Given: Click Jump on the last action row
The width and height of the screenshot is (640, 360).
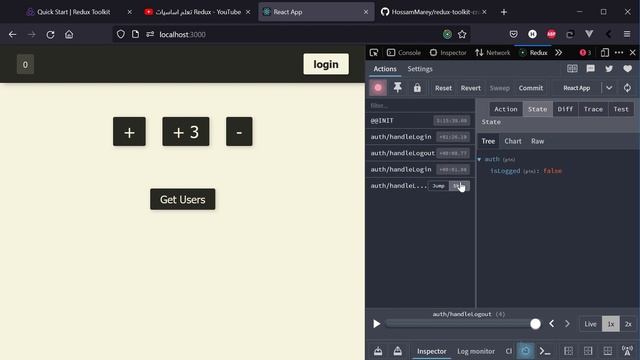Looking at the screenshot, I should (438, 186).
